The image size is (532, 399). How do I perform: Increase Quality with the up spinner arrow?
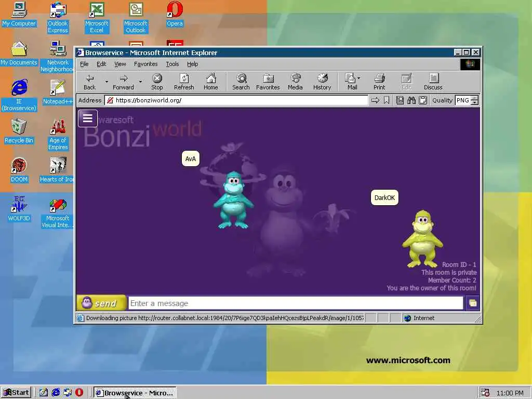click(x=475, y=98)
